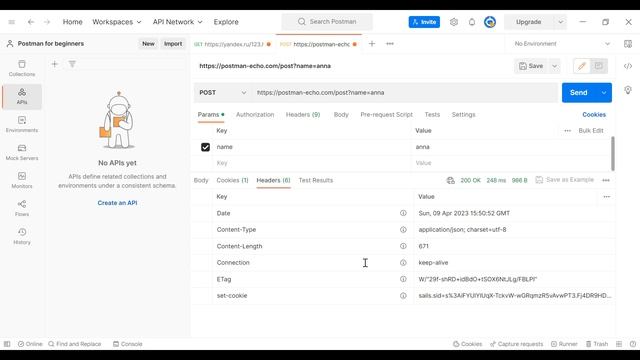Open Environments in the sidebar
The width and height of the screenshot is (640, 360).
[x=22, y=124]
